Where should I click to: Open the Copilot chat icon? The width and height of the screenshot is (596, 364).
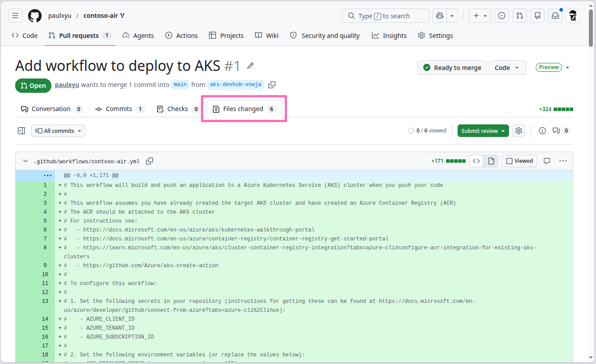pyautogui.click(x=440, y=16)
